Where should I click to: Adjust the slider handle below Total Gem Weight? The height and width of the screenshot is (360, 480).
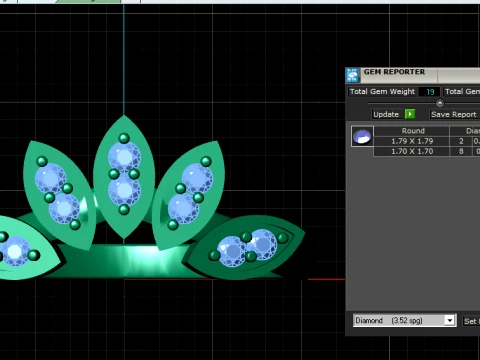tap(440, 103)
